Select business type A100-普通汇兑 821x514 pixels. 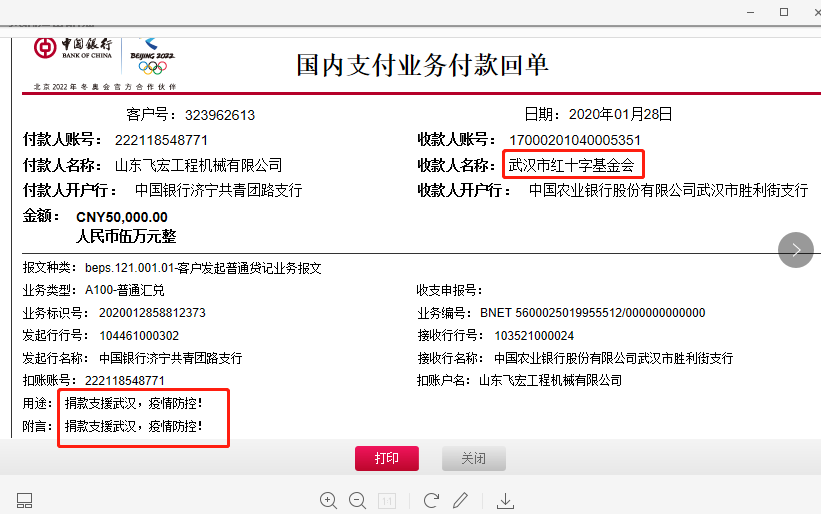point(125,290)
